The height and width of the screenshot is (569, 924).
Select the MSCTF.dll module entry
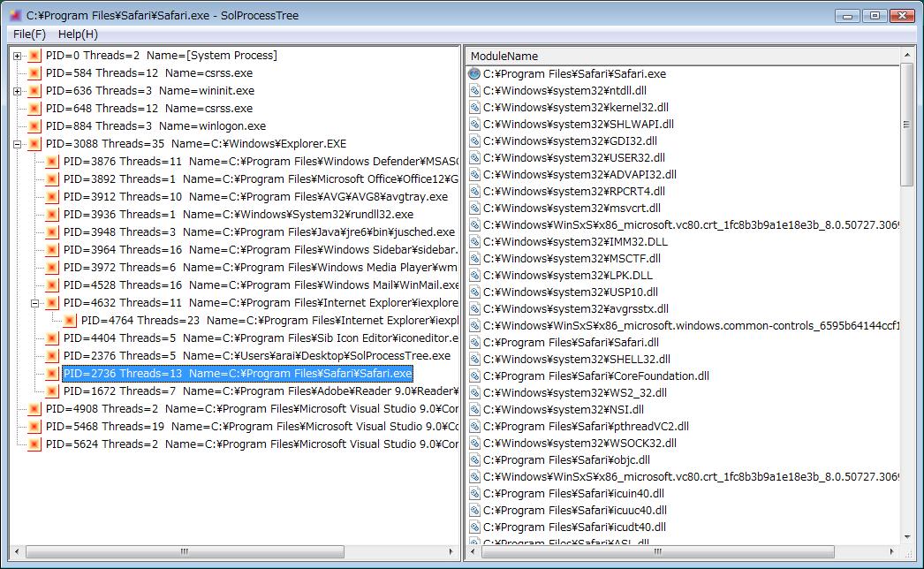(572, 259)
